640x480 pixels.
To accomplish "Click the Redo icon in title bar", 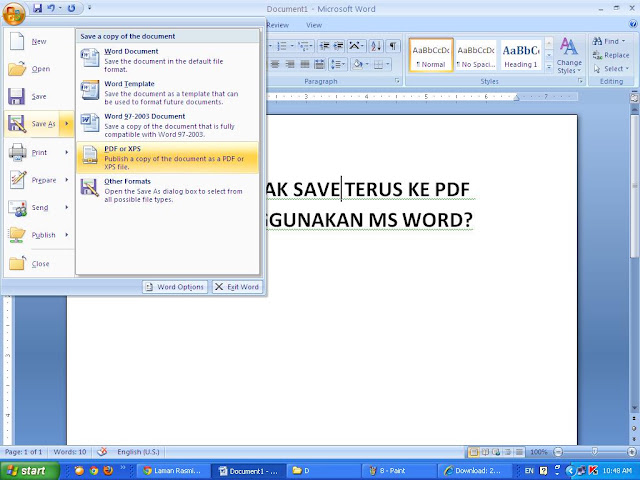I will click(71, 8).
